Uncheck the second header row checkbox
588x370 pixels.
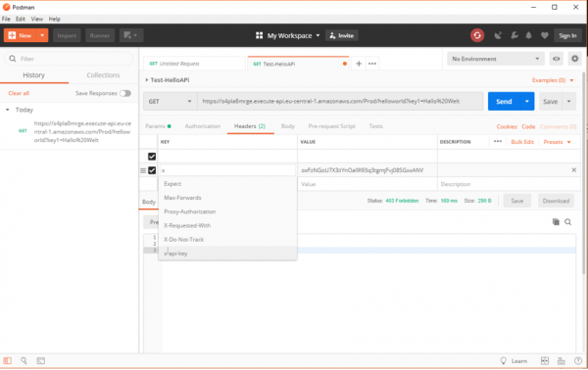152,170
